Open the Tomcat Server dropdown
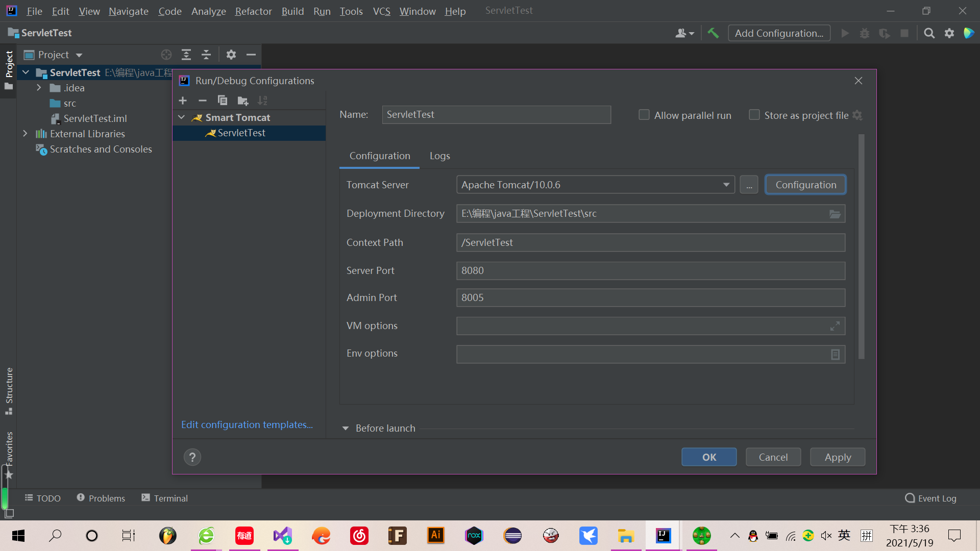Screen dimensions: 980x551 (x=726, y=185)
